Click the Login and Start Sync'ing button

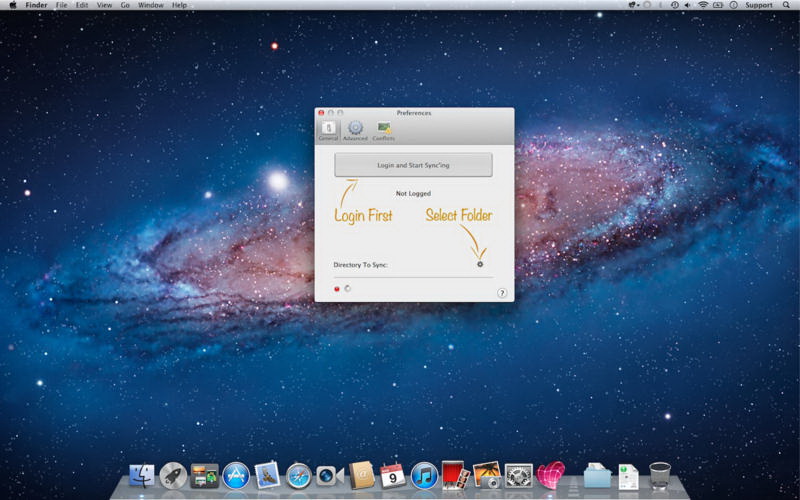(x=413, y=165)
